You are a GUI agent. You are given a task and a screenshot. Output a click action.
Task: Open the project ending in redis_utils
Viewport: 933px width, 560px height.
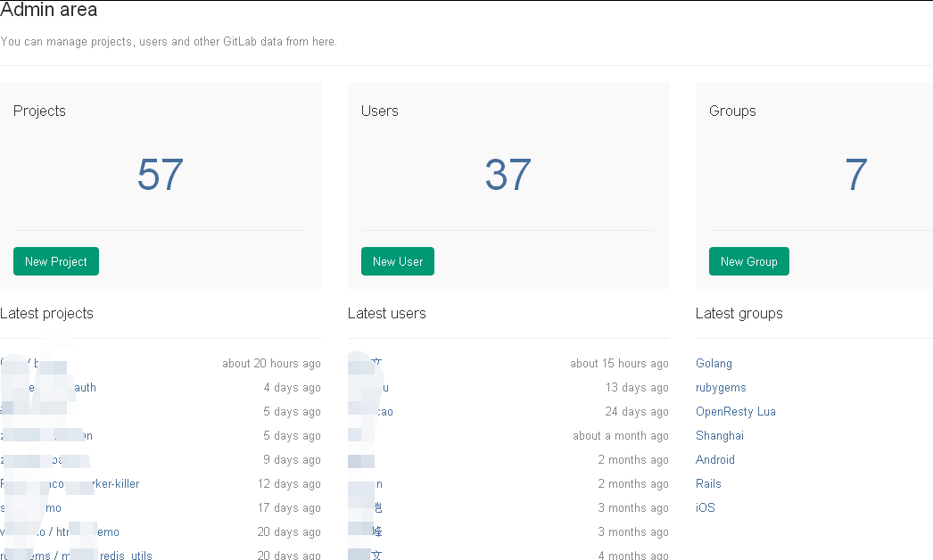(x=76, y=556)
